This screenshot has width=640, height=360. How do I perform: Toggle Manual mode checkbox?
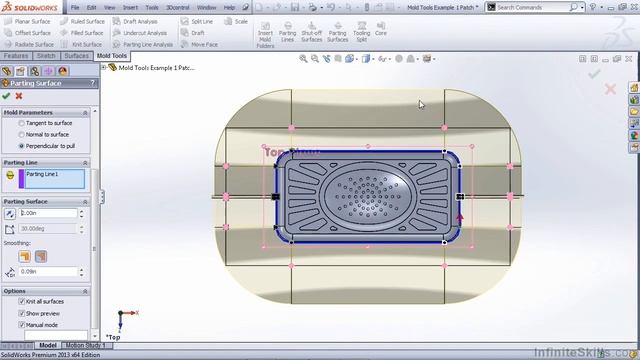[x=22, y=325]
